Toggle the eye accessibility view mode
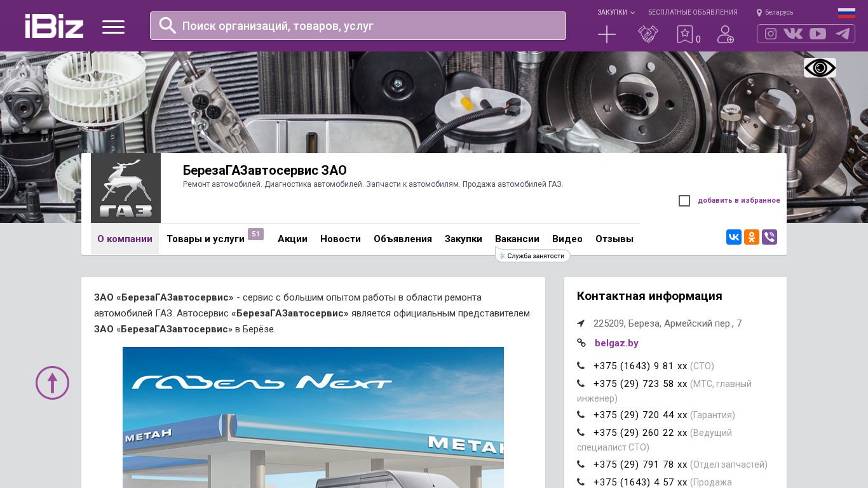 (x=820, y=68)
